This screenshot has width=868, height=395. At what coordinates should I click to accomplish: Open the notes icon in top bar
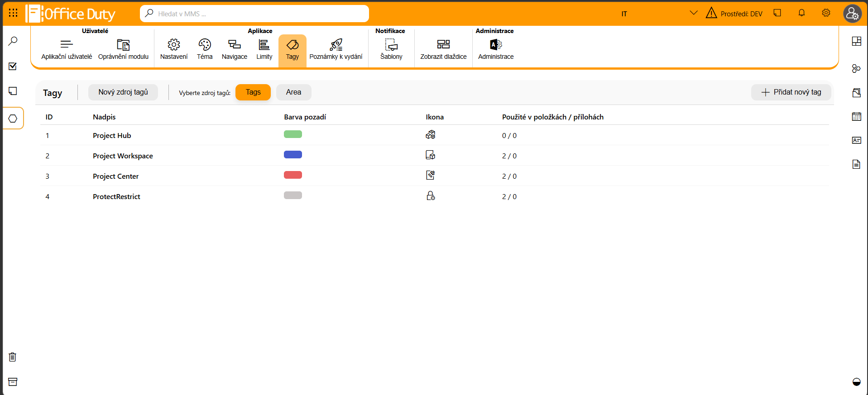777,13
